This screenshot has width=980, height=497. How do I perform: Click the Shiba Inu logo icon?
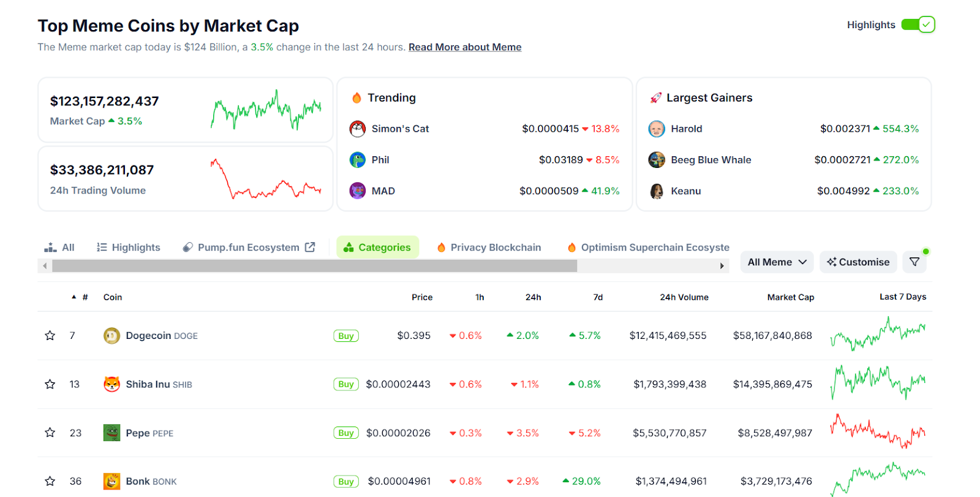click(x=111, y=384)
